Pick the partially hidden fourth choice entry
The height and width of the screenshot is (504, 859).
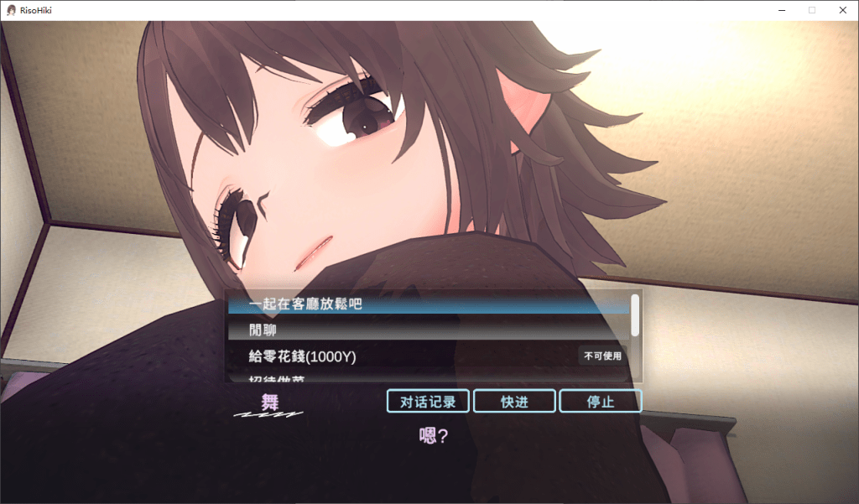[429, 377]
